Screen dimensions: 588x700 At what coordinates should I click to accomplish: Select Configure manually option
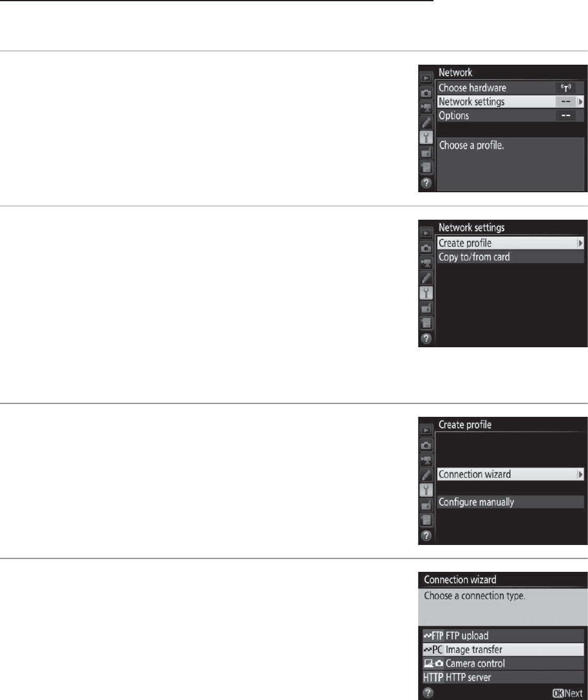tap(510, 502)
